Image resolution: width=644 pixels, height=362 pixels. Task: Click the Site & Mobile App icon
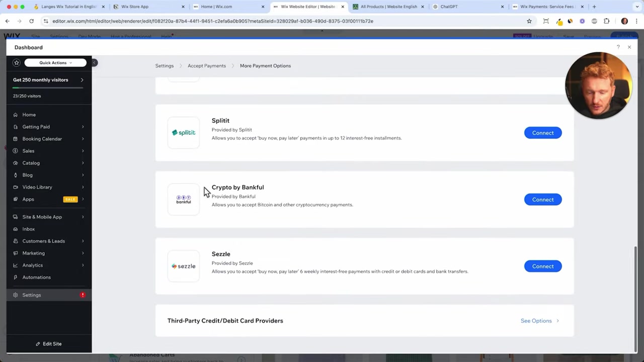pos(15,217)
